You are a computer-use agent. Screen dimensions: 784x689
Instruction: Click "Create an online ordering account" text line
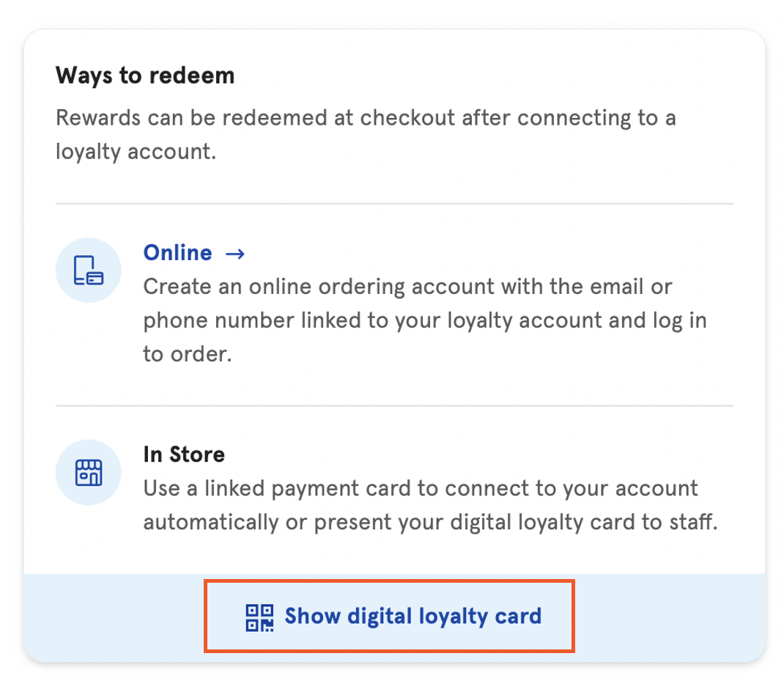coord(407,287)
